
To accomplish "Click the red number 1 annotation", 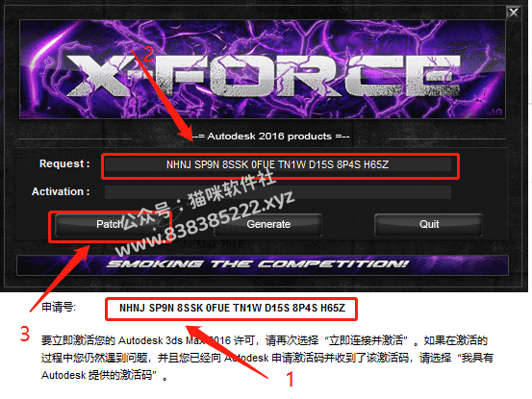I will pyautogui.click(x=290, y=379).
